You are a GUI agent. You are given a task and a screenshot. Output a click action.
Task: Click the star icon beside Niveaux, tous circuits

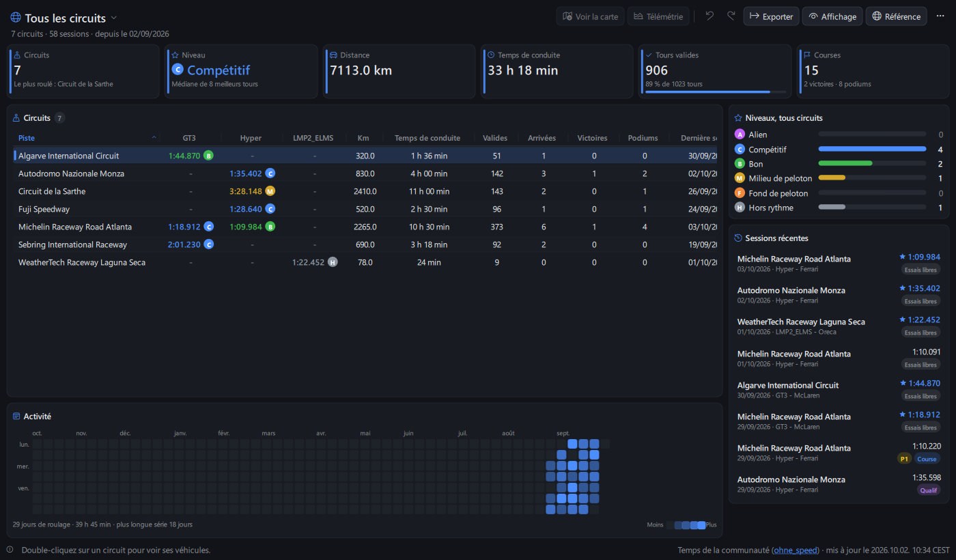tap(738, 118)
